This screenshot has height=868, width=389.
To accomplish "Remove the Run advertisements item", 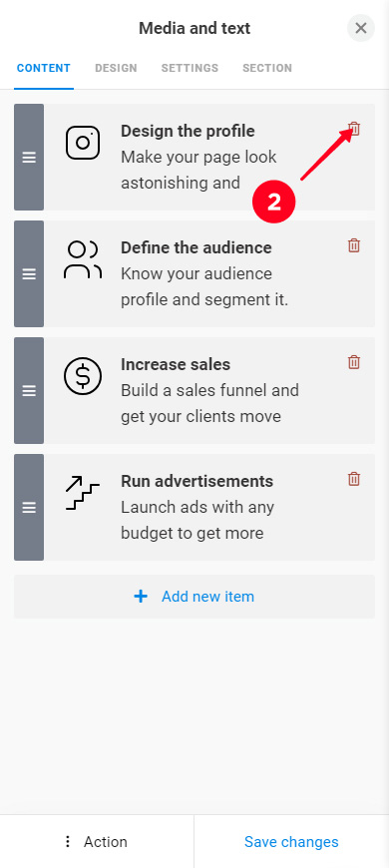I will [x=354, y=479].
